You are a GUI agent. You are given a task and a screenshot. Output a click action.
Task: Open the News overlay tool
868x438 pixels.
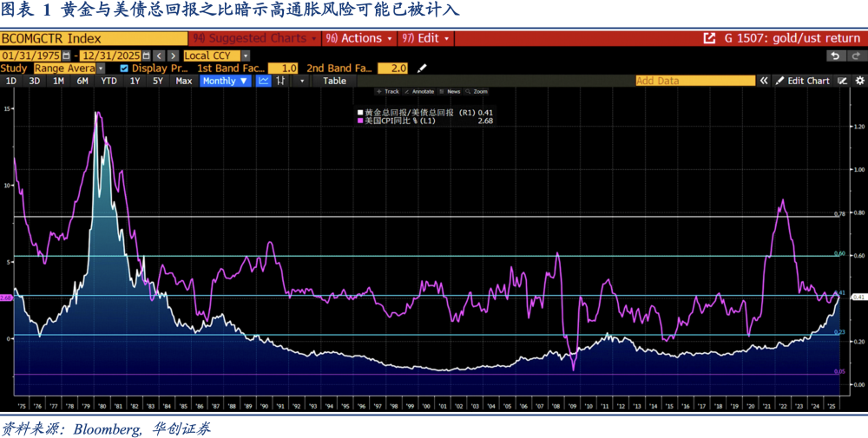pos(450,92)
